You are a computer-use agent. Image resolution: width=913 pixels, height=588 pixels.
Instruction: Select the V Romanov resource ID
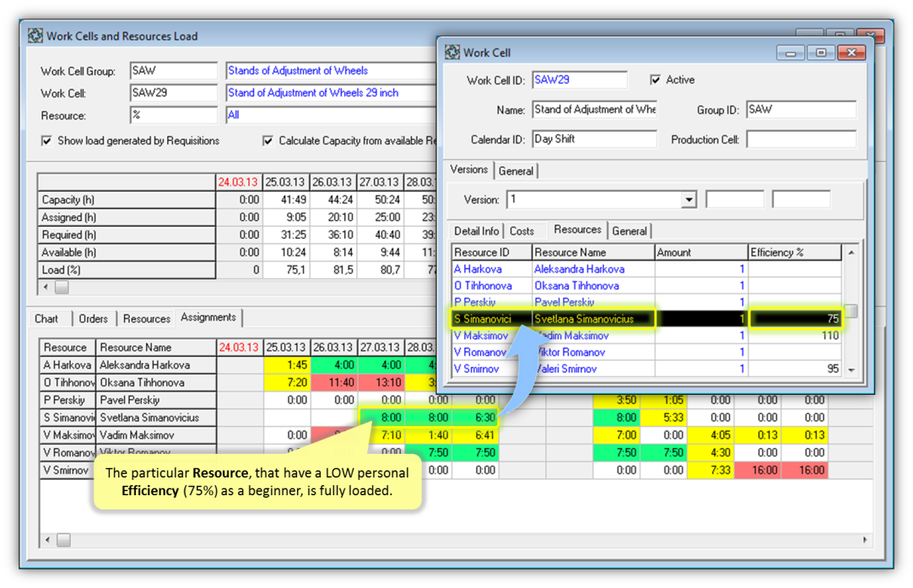[480, 353]
